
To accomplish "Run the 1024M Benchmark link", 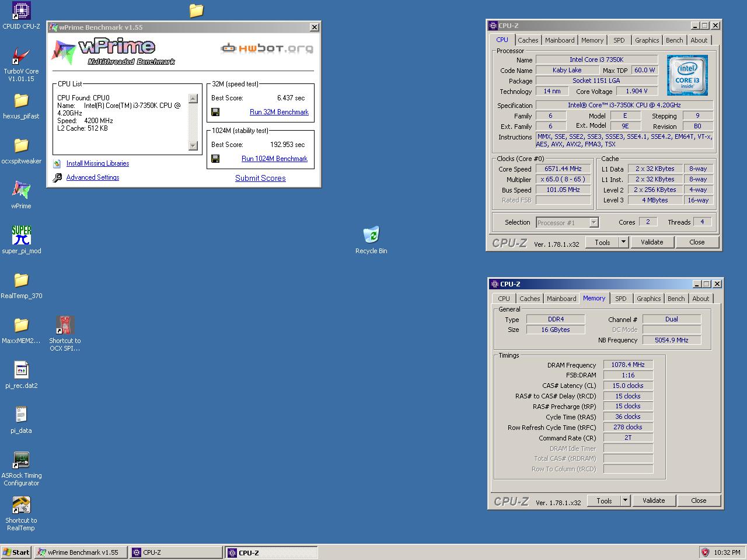I will (x=274, y=159).
